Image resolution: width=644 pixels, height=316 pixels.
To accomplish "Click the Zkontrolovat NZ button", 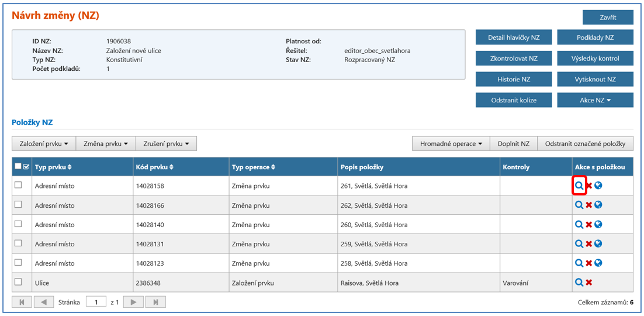I will coord(514,59).
